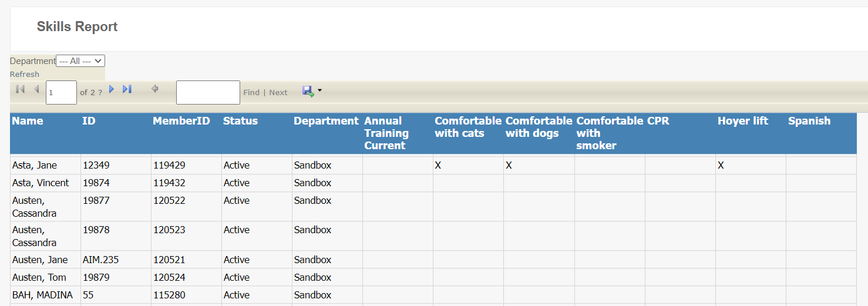Focus the current page number field
This screenshot has height=306, width=868.
61,92
